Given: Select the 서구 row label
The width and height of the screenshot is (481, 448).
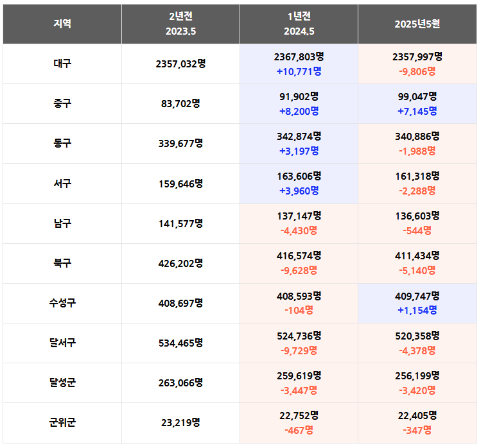Looking at the screenshot, I should [62, 184].
